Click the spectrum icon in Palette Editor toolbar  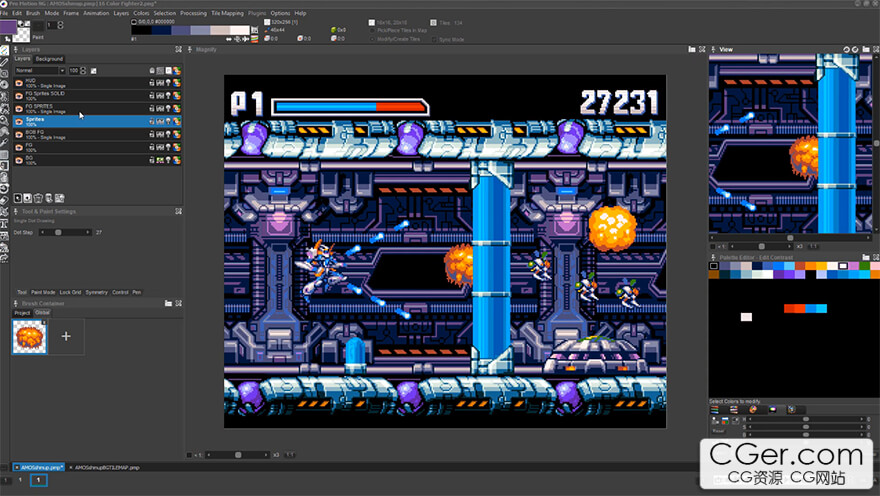click(x=773, y=410)
